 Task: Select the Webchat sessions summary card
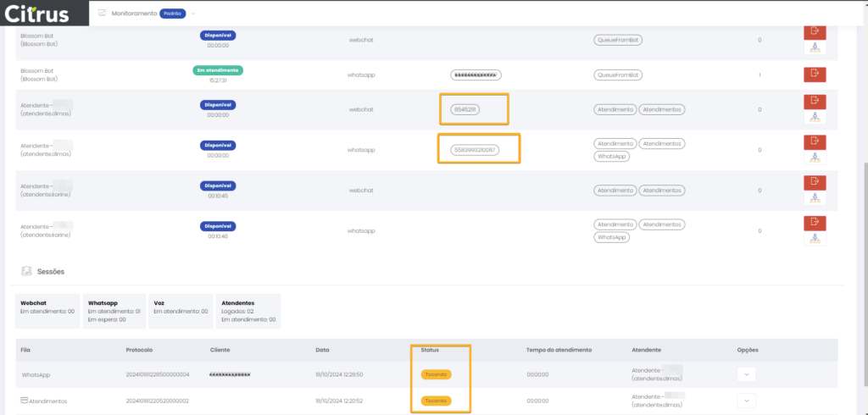[x=47, y=311]
